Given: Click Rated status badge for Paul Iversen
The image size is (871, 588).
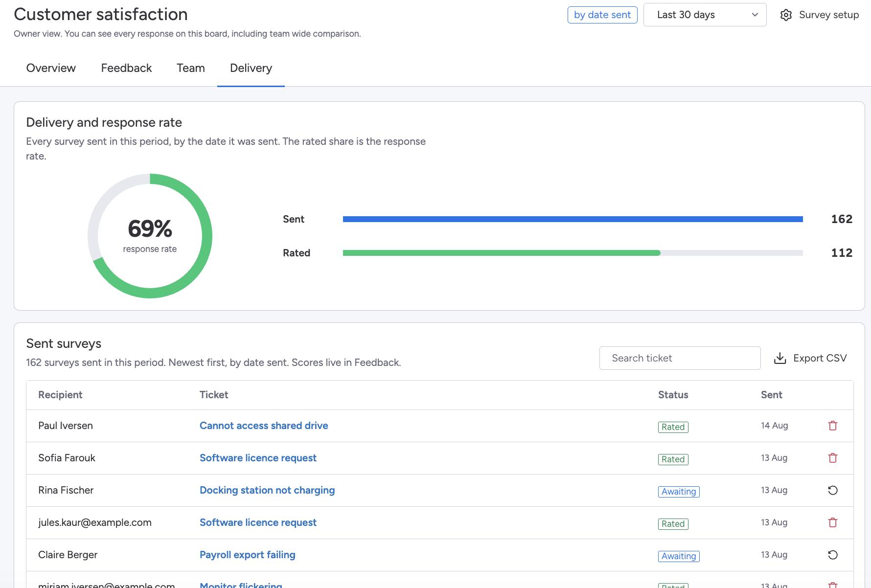Looking at the screenshot, I should coord(673,427).
